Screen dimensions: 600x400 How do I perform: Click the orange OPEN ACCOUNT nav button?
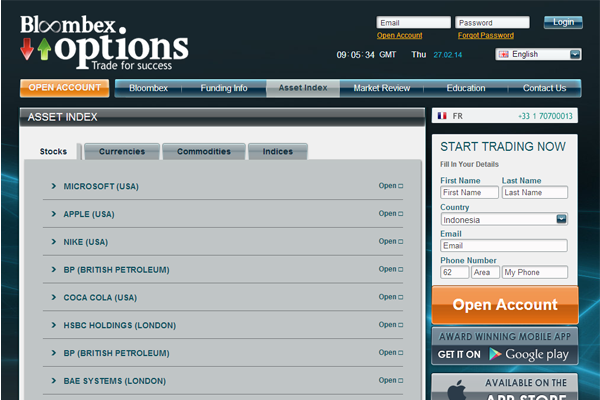(x=65, y=88)
